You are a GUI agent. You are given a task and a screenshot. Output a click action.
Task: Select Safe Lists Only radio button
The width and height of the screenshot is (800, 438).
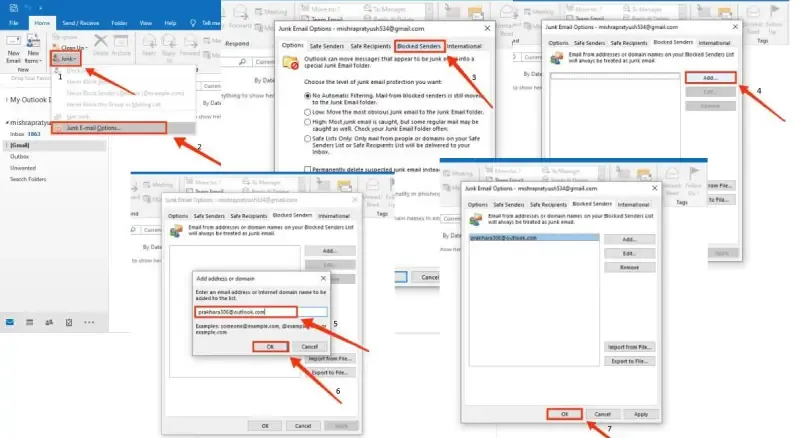307,138
